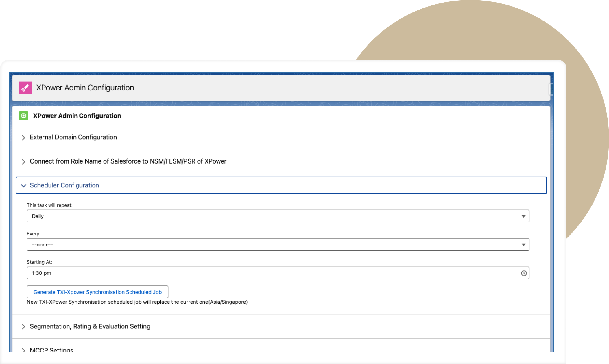
Task: Click the chevron beside Connect from Role Name
Action: 23,161
